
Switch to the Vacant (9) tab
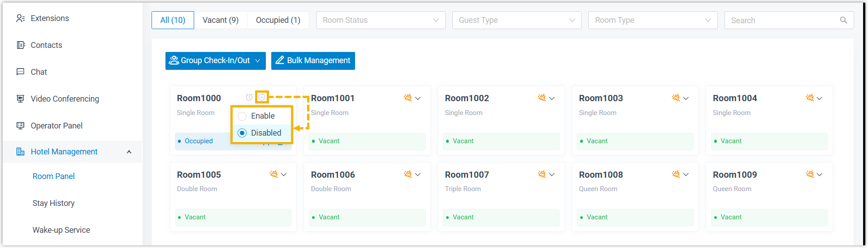[221, 20]
